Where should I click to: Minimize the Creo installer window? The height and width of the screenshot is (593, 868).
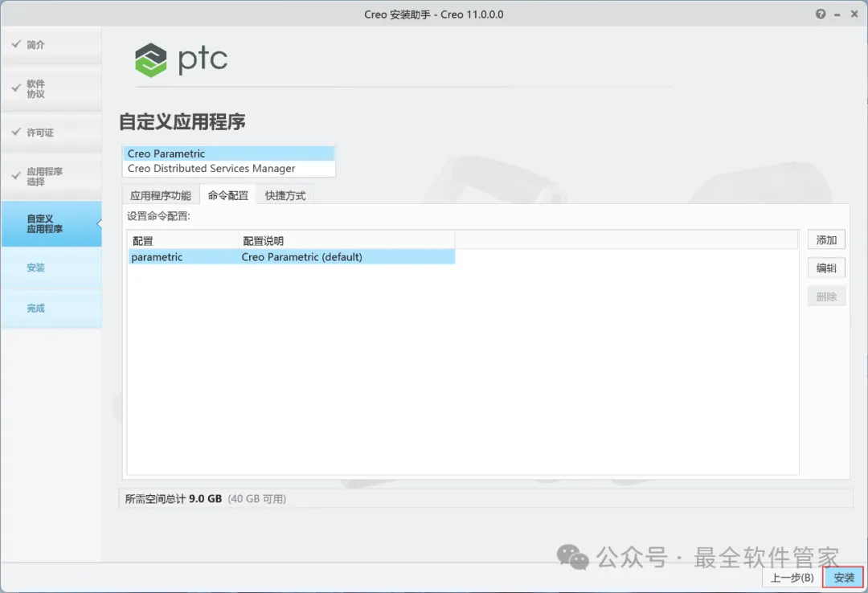[x=837, y=15]
